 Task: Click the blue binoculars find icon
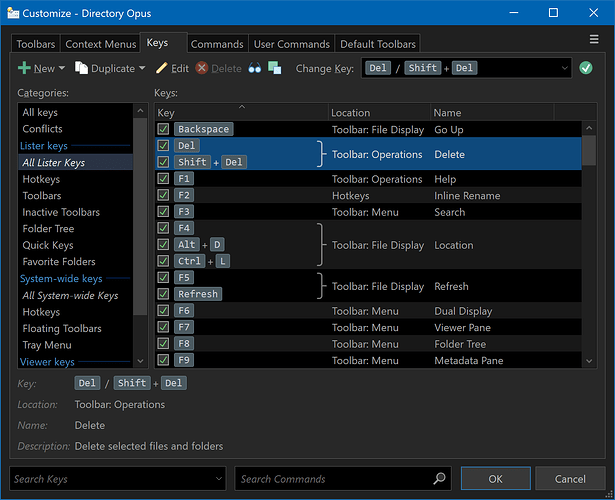tap(255, 68)
